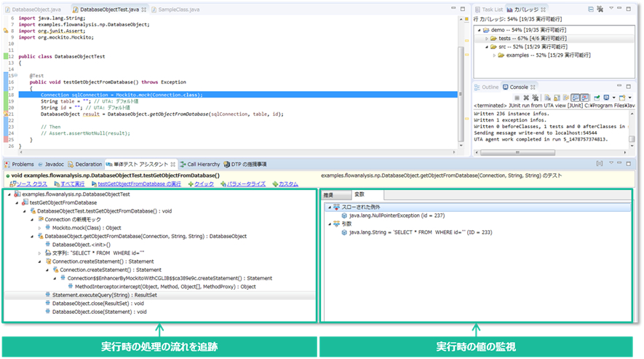Select java.lang.String = 'SELECT * FROM...' entry

coord(420,232)
